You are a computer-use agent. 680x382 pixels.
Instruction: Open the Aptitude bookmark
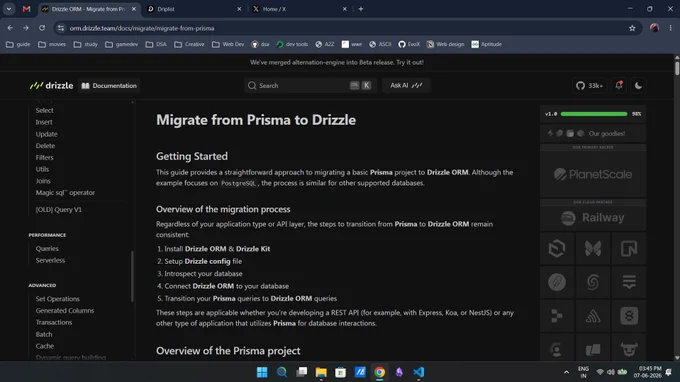pyautogui.click(x=487, y=44)
